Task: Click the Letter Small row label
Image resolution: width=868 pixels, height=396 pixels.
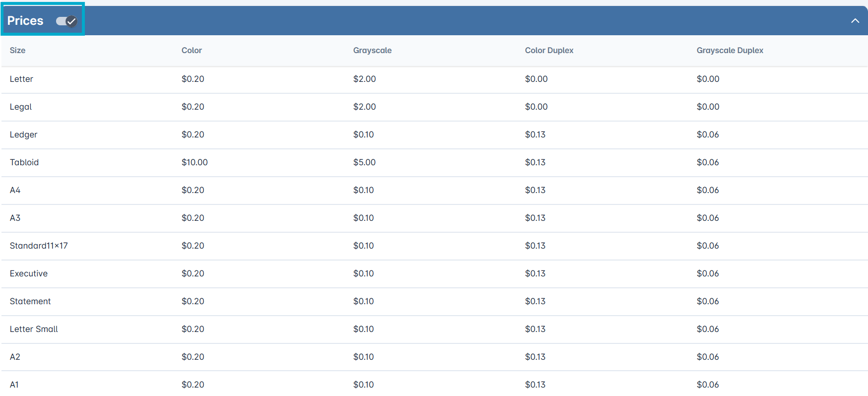Action: coord(34,329)
